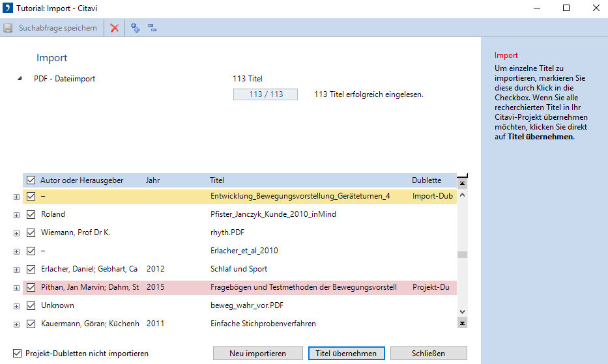
Task: Sort by the Titel column header
Action: coord(217,180)
